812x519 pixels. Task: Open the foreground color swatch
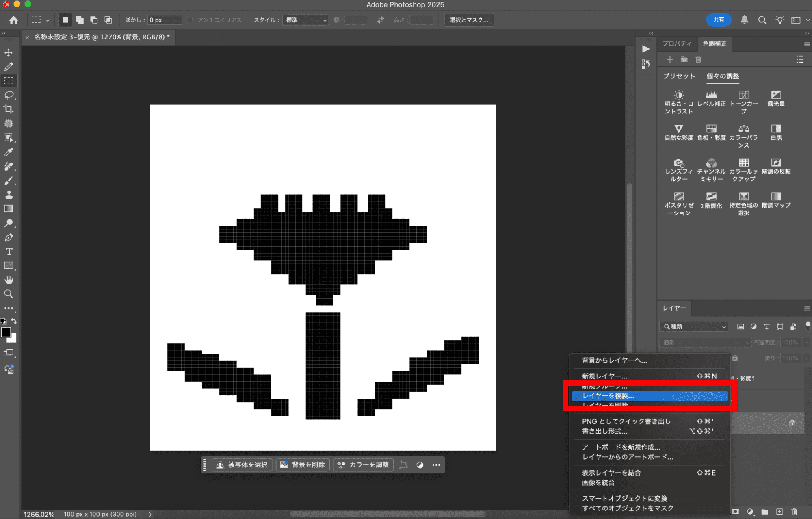(x=6, y=332)
